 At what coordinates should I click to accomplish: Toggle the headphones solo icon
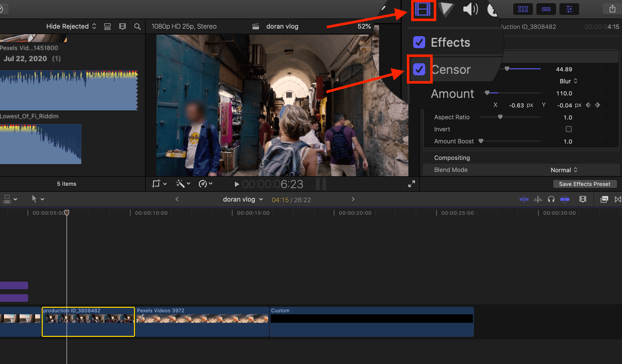(551, 199)
